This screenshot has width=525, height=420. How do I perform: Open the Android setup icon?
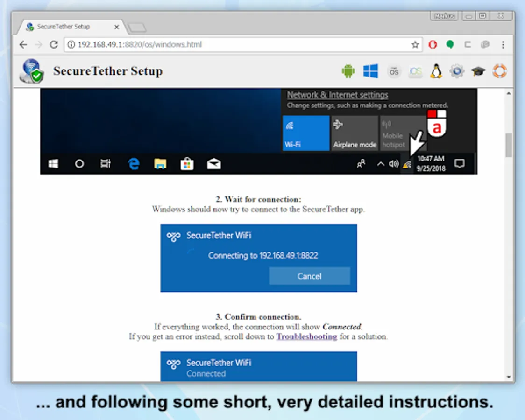pos(348,71)
